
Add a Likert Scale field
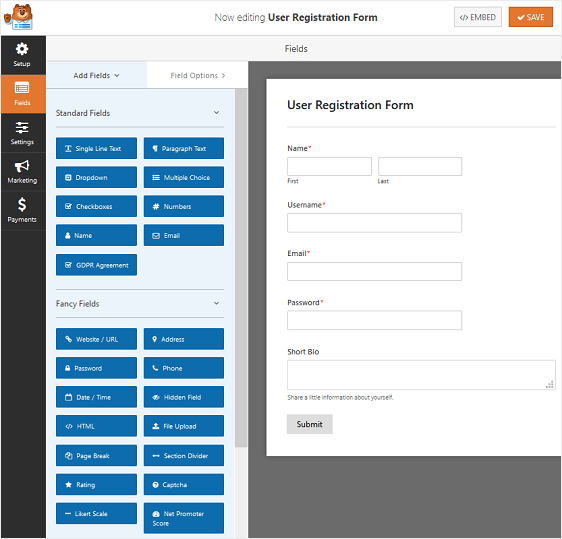(x=96, y=513)
